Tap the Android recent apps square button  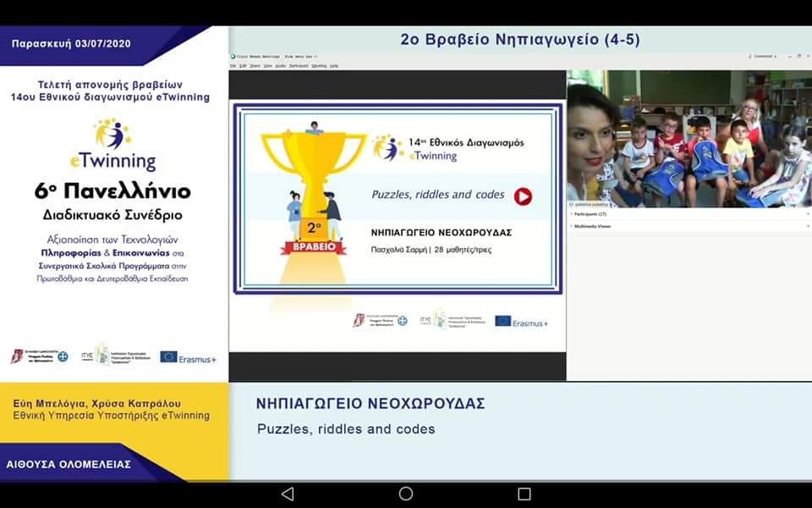pyautogui.click(x=524, y=494)
